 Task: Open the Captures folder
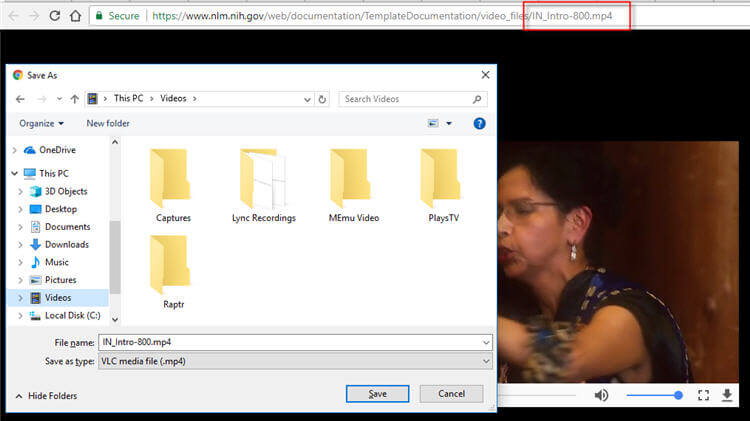click(x=173, y=186)
